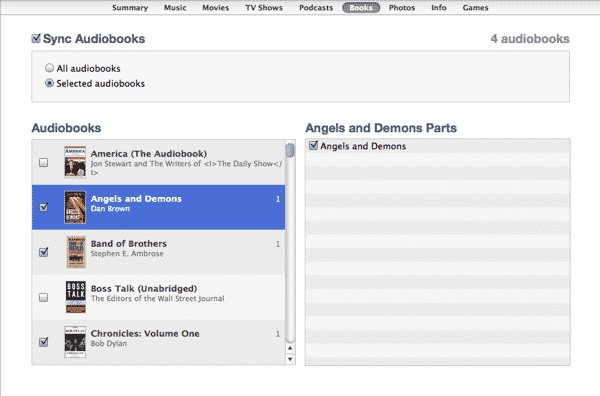Check the Boss Talk (Unabridged) checkbox
600x396 pixels.
point(44,297)
